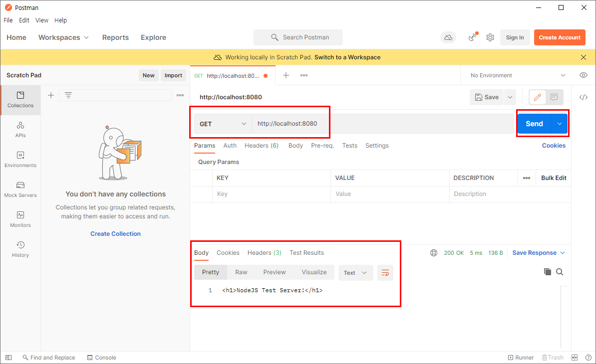
Task: Click the Switch to a Workspace link
Action: coord(347,57)
